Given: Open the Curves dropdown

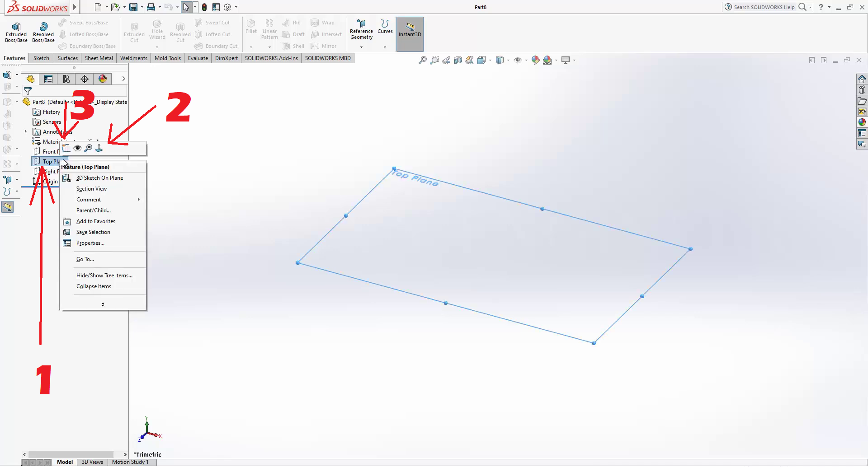Looking at the screenshot, I should 385,47.
